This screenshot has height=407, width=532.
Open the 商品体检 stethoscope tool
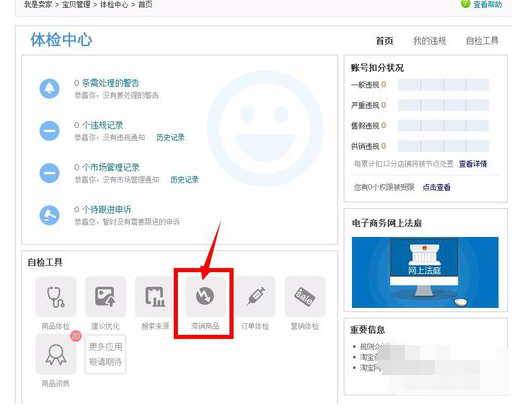point(56,297)
